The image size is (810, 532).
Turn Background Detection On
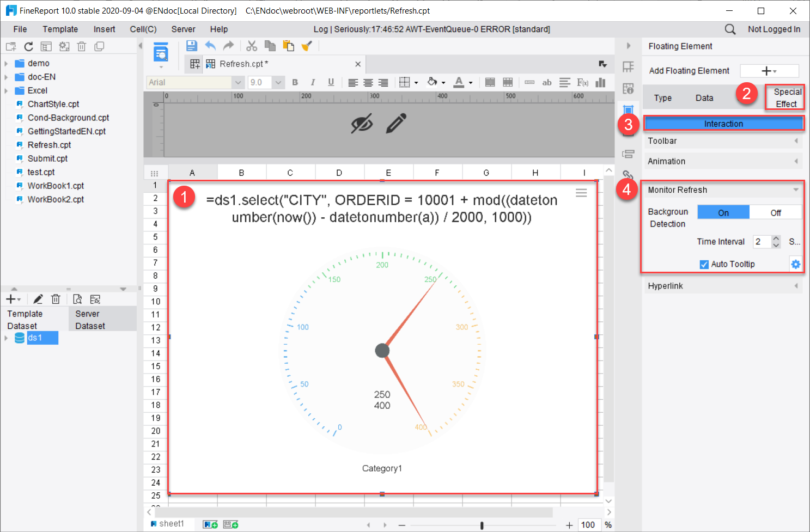click(723, 212)
